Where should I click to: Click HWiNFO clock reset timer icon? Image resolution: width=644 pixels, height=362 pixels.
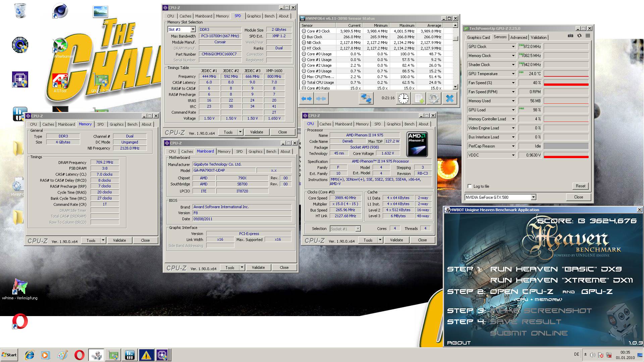404,99
